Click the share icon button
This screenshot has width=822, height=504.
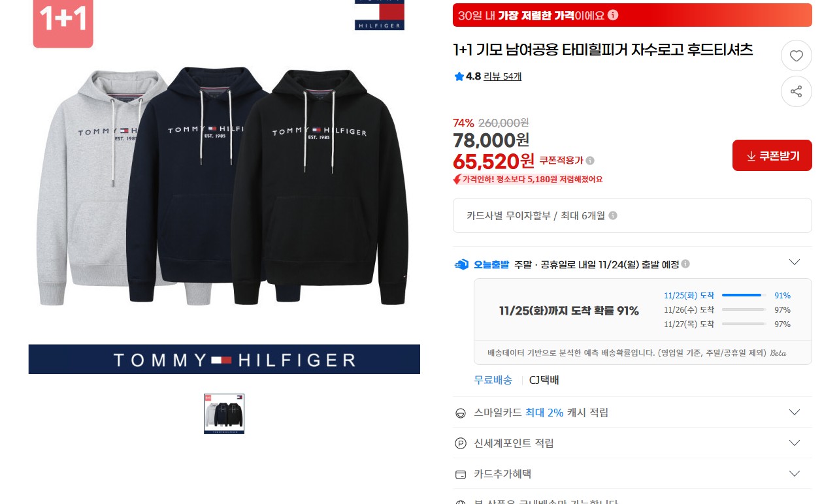[796, 91]
